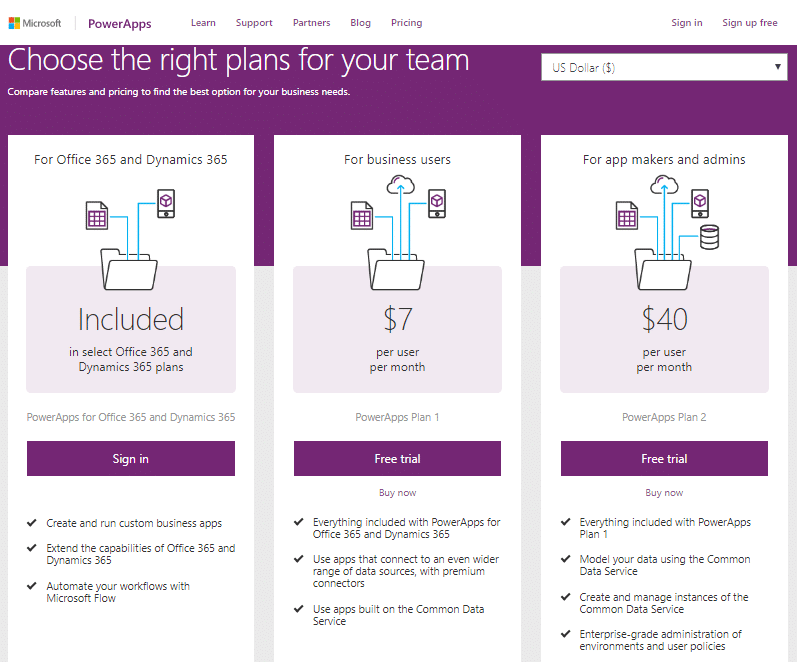Start Free trial for PowerApps Plan 2
Image resolution: width=797 pixels, height=662 pixels.
[664, 459]
